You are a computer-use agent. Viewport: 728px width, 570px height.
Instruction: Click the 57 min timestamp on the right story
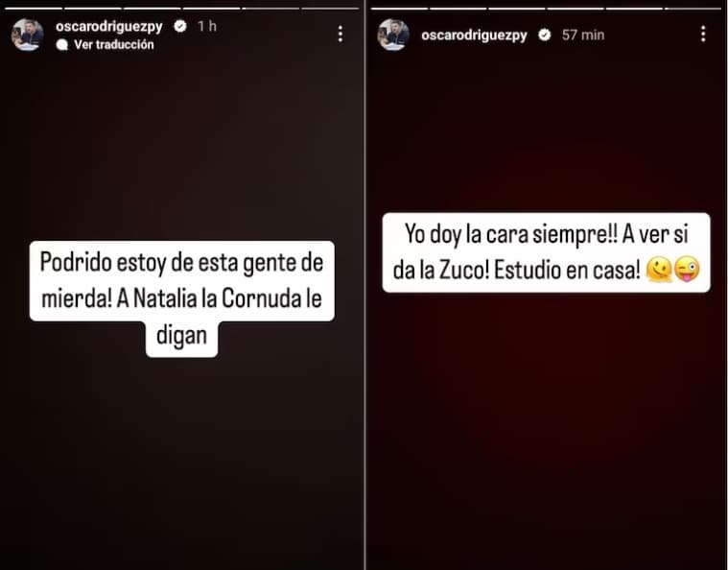pos(583,35)
